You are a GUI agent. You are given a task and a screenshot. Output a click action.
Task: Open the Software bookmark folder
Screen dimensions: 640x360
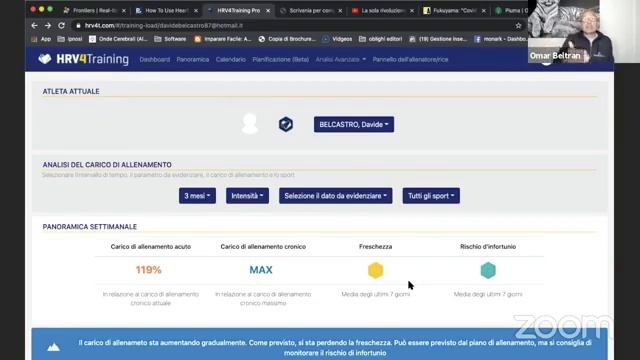pyautogui.click(x=170, y=39)
